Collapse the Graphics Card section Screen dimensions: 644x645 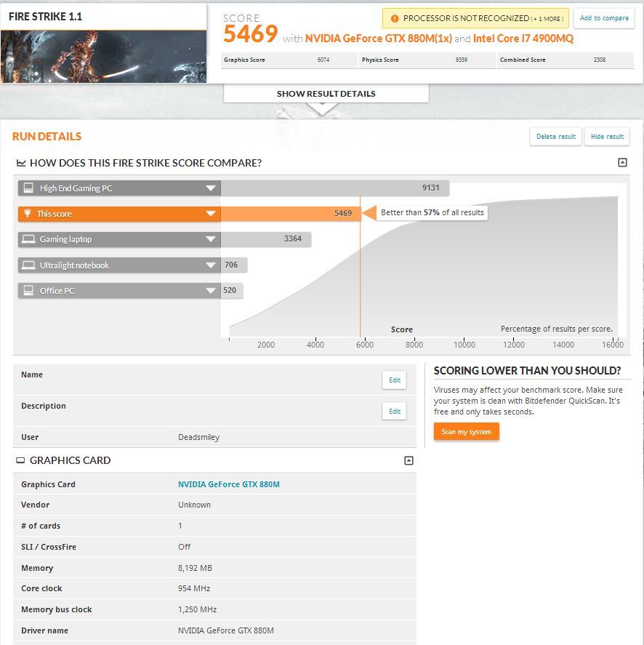pyautogui.click(x=408, y=460)
